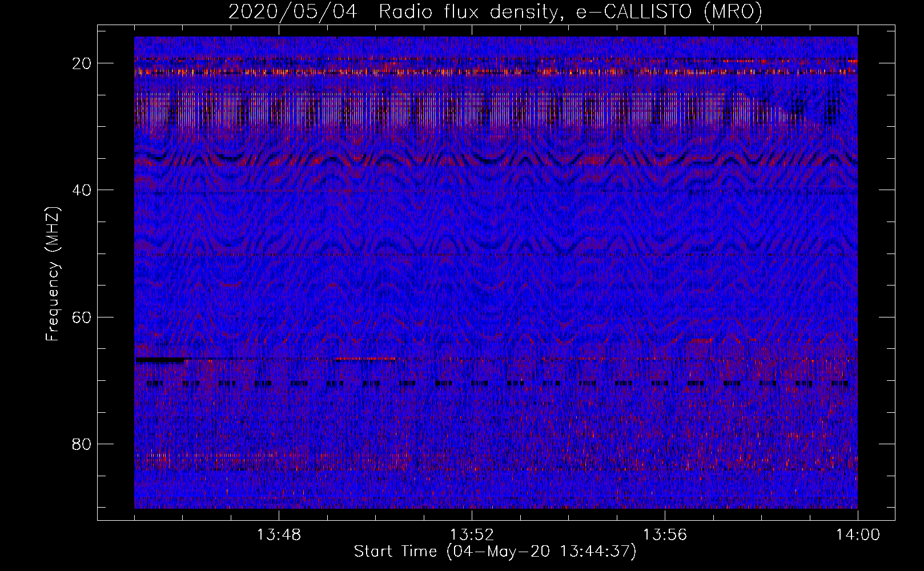Click the 14:00 time tick label
Viewport: 924px width, 571px height.
(x=858, y=535)
